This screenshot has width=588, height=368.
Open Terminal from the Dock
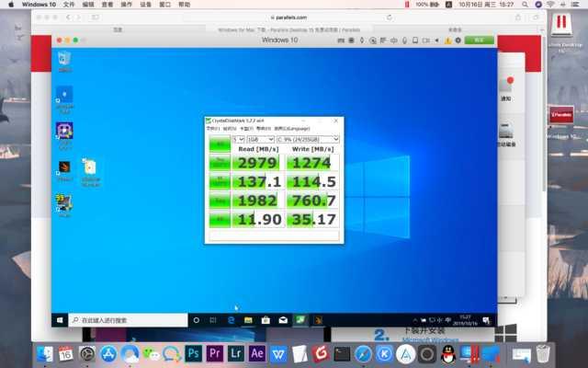click(x=342, y=353)
